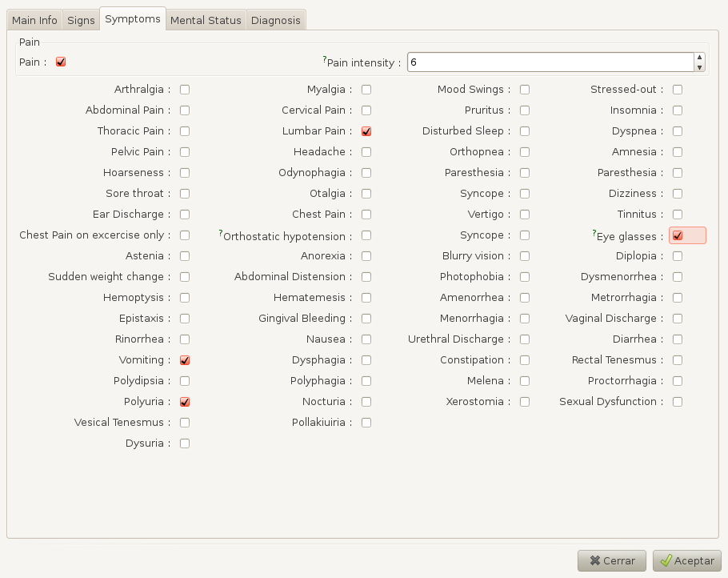Image resolution: width=728 pixels, height=578 pixels.
Task: Enable the Thoracic Pain checkbox
Action: 185,131
